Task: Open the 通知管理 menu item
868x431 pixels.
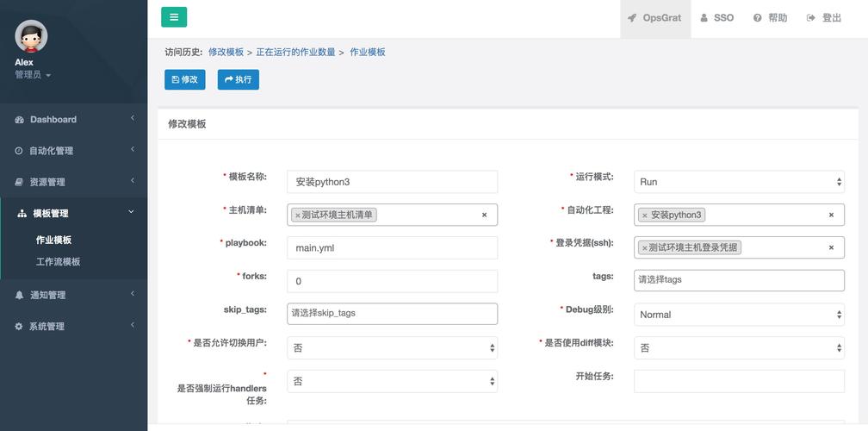Action: (74, 295)
